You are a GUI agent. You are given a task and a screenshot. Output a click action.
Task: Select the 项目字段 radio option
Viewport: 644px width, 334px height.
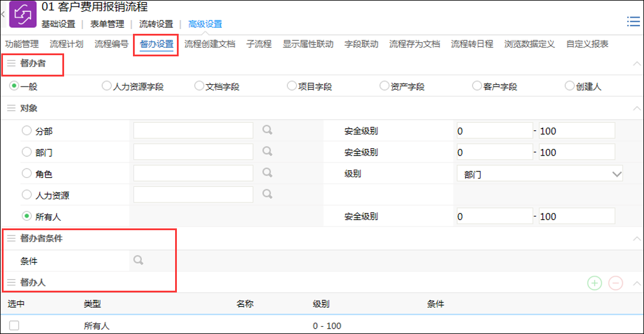(291, 86)
